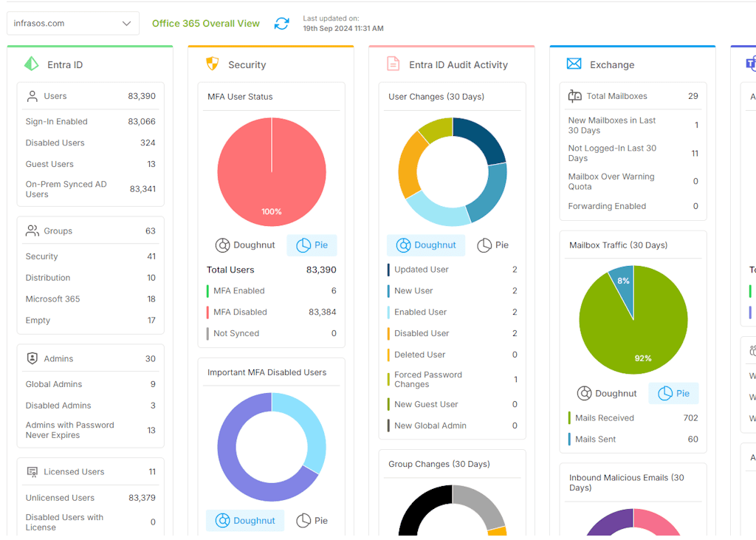This screenshot has width=756, height=540.
Task: Open the Disabled Users count row
Action: coord(90,143)
